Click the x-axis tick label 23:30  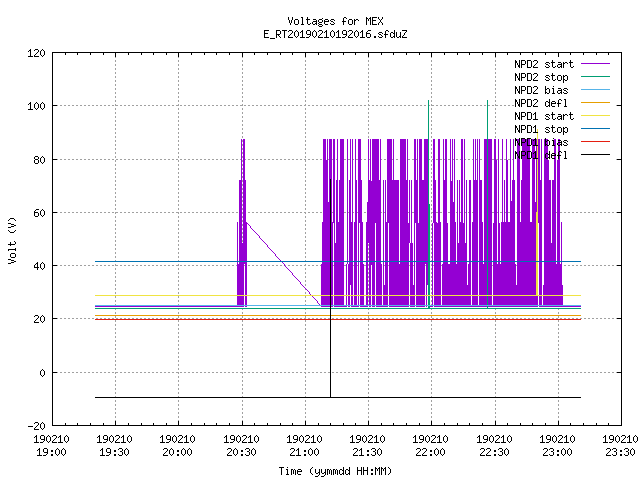(621, 452)
